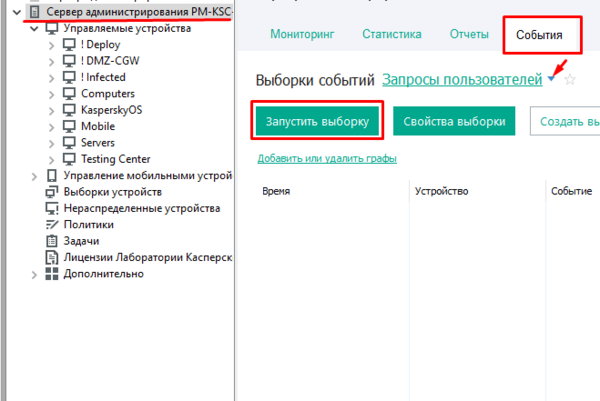The height and width of the screenshot is (401, 600).
Task: Click Добавить или удалить графы link
Action: [x=327, y=158]
